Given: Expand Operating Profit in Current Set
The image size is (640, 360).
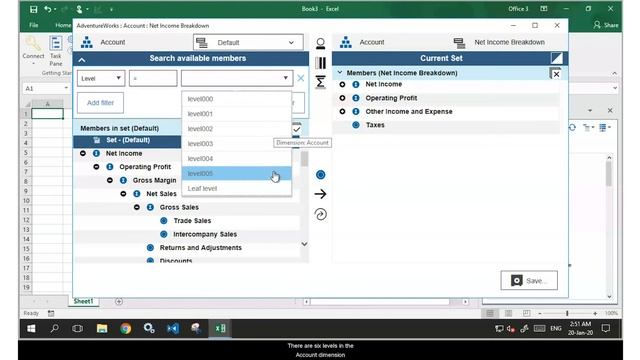Looking at the screenshot, I should (342, 98).
